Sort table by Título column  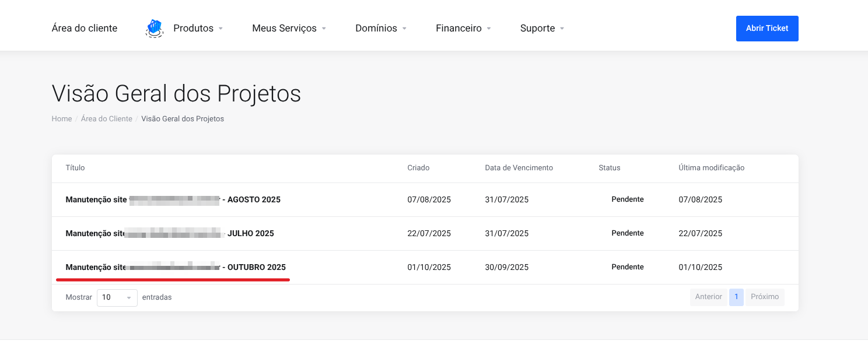click(x=75, y=168)
